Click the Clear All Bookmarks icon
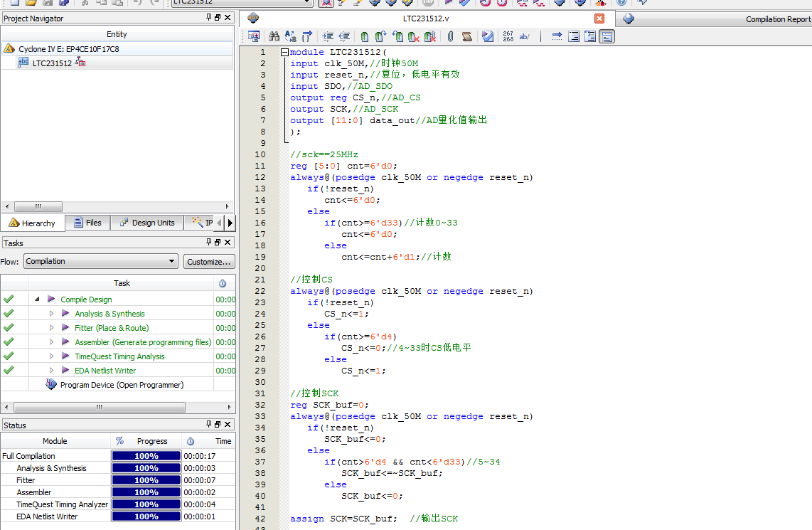 pyautogui.click(x=429, y=37)
